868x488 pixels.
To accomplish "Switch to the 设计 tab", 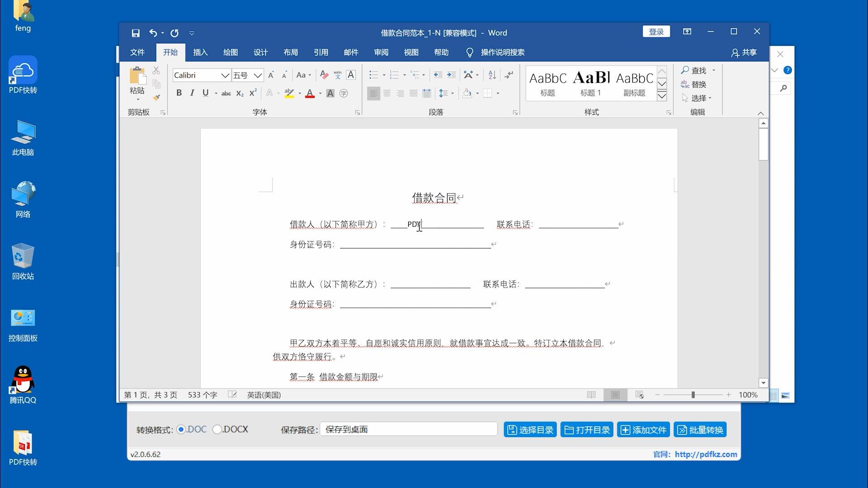I will click(x=260, y=52).
